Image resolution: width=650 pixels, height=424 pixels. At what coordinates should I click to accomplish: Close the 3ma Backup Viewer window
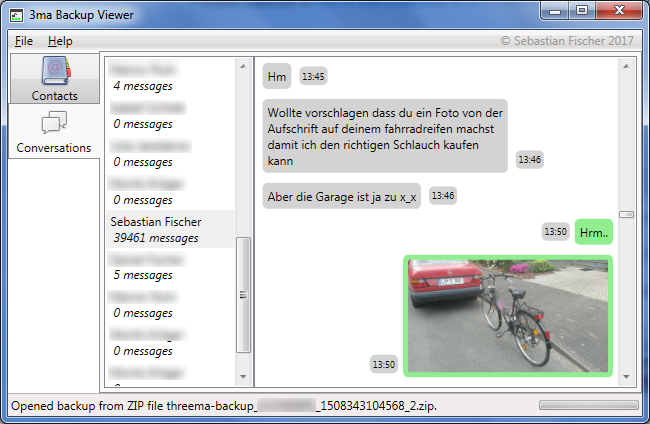619,11
